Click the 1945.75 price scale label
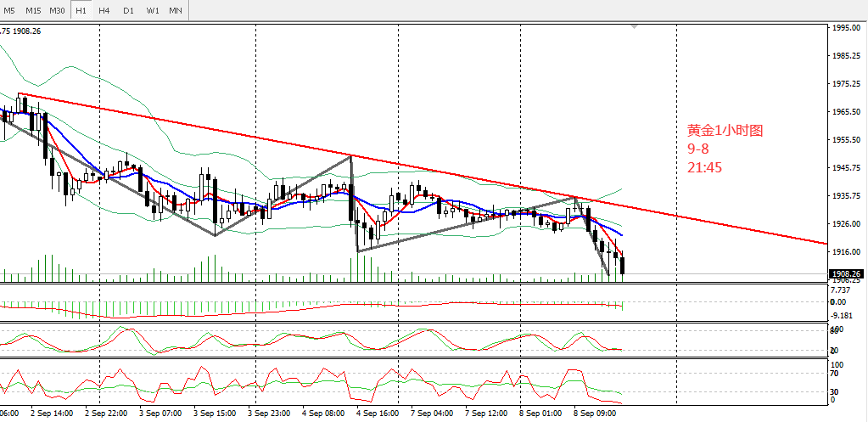Screen dimensions: 868x422 (x=848, y=168)
